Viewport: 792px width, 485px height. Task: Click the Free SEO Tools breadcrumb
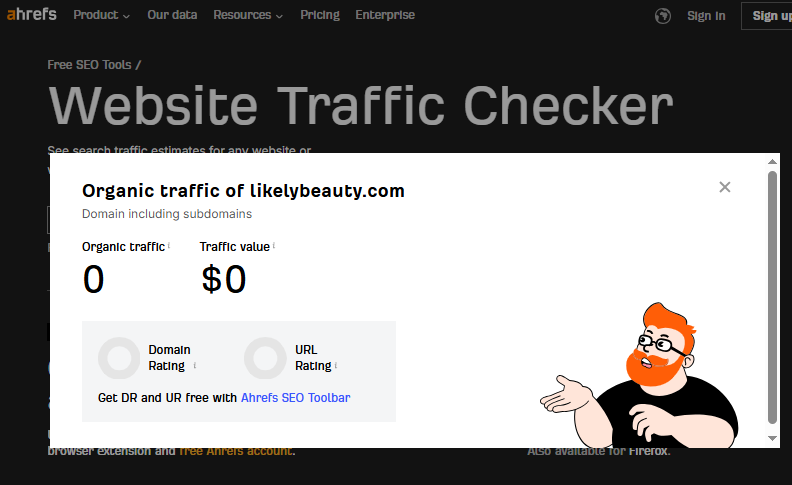89,65
